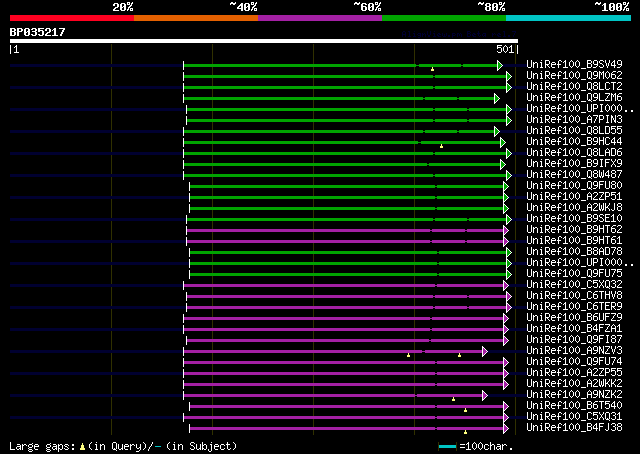Select the UniRef100_Q8LAD6 hit label
Image resolution: width=640 pixels, height=454 pixels.
(x=574, y=153)
